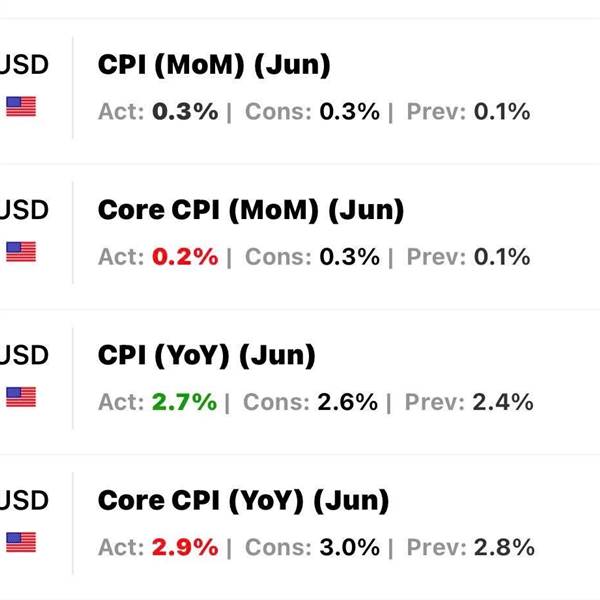This screenshot has width=600, height=600.
Task: Open the CPI (YoY) (Jun) event title
Action: [207, 355]
